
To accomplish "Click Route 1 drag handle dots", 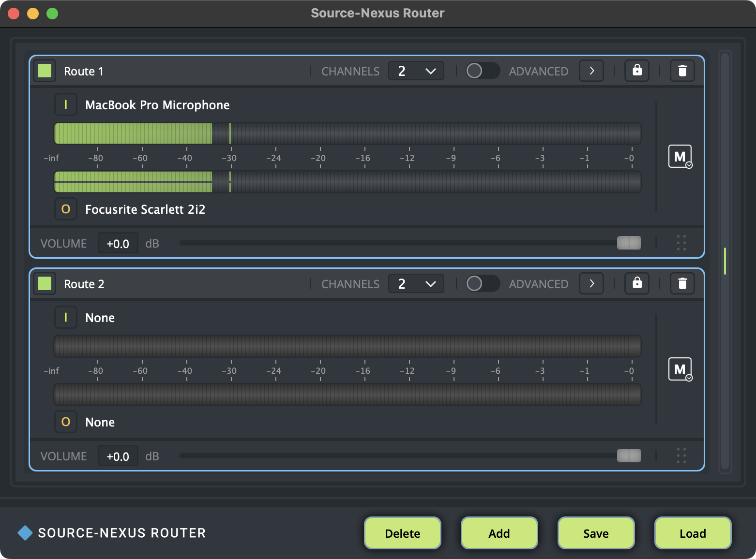I will click(x=681, y=243).
